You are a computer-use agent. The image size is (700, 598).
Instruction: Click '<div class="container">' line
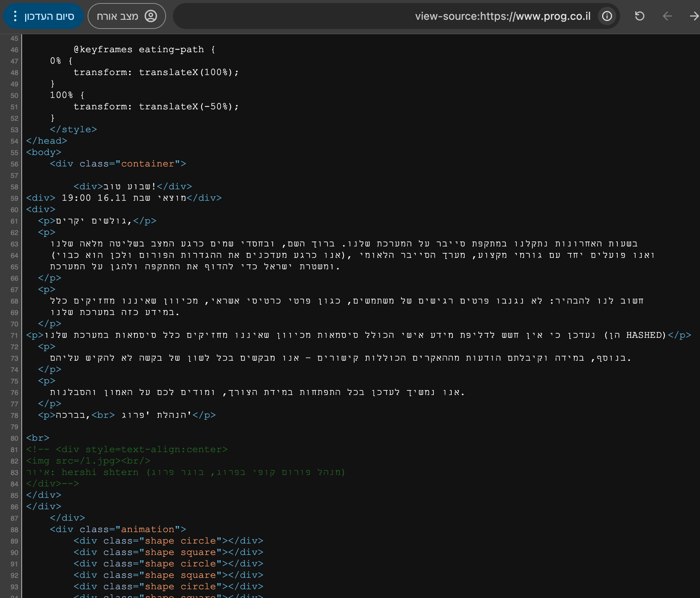(x=118, y=164)
